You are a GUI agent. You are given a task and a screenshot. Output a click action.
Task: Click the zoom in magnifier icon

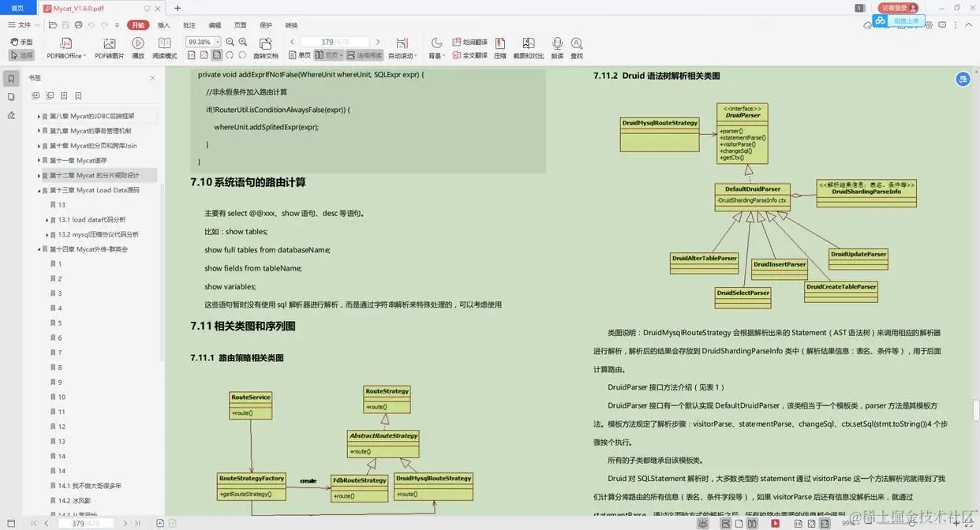point(243,42)
